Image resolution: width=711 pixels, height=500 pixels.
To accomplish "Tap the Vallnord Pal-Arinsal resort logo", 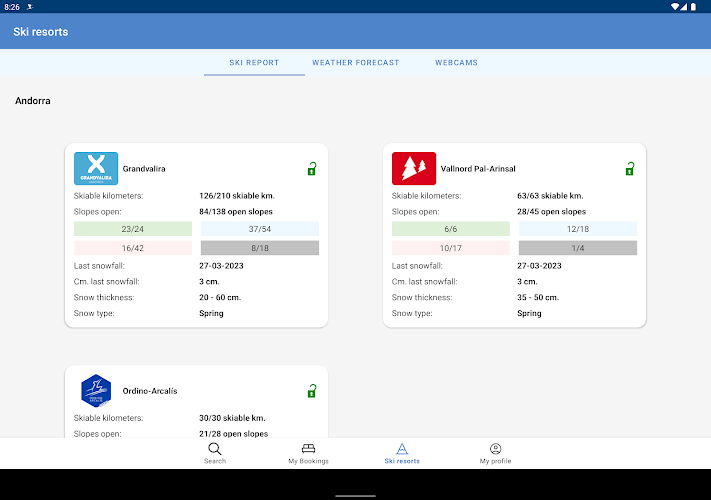I will pos(413,168).
